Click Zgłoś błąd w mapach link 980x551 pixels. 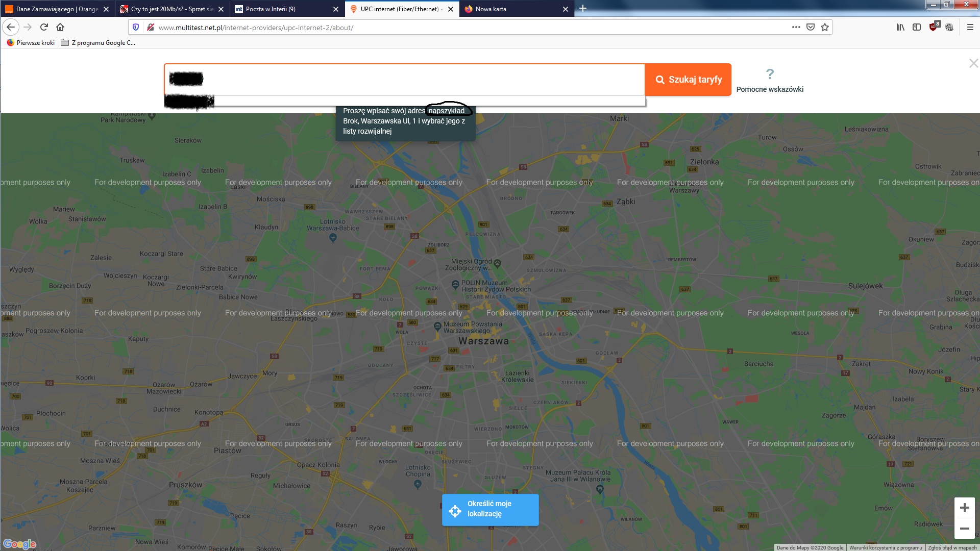[x=952, y=547]
